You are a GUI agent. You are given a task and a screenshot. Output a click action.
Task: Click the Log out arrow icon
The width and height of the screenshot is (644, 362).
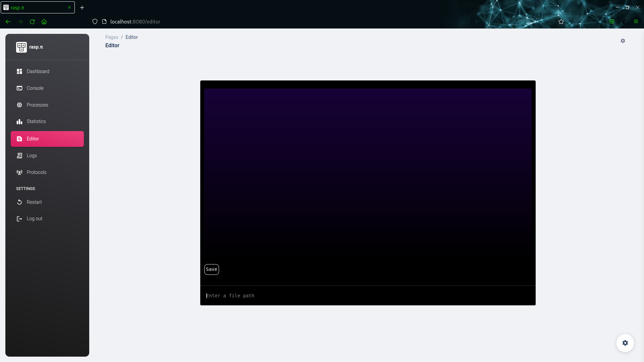point(19,219)
